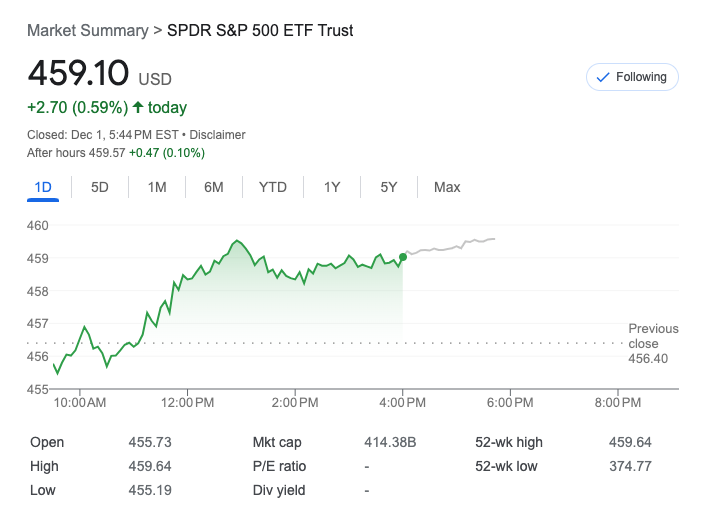The height and width of the screenshot is (509, 704).
Task: Switch to the 5D chart range
Action: pos(100,187)
